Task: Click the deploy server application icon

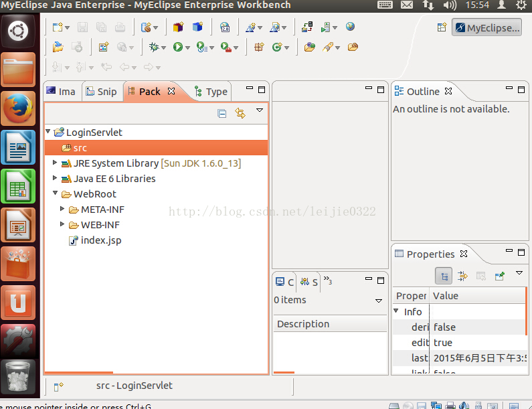Action: coord(307,27)
